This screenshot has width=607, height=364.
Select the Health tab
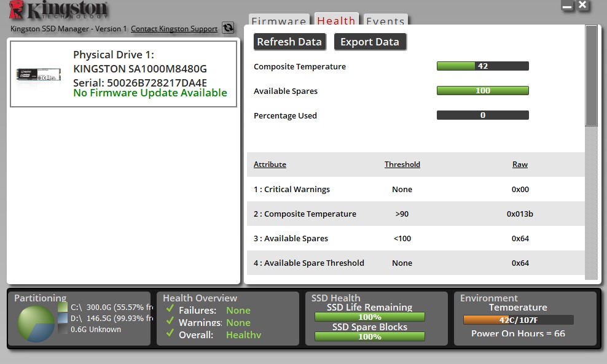click(x=337, y=20)
